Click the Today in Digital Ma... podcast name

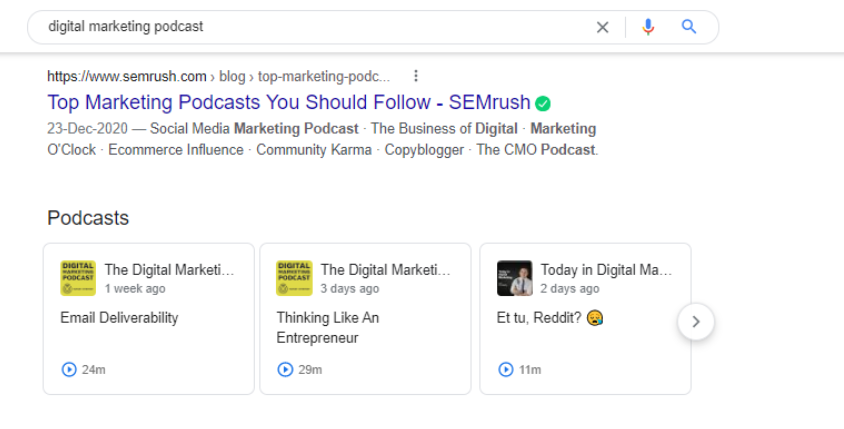(606, 270)
